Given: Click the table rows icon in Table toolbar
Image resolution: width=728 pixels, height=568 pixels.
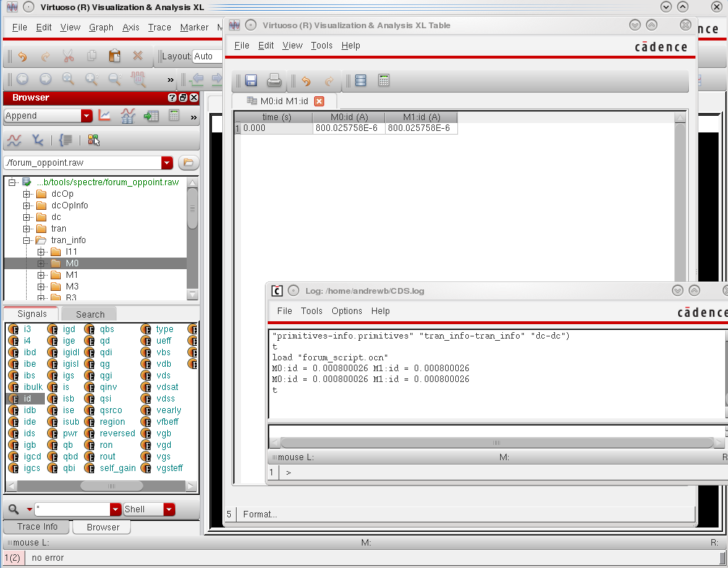Looking at the screenshot, I should 361,81.
